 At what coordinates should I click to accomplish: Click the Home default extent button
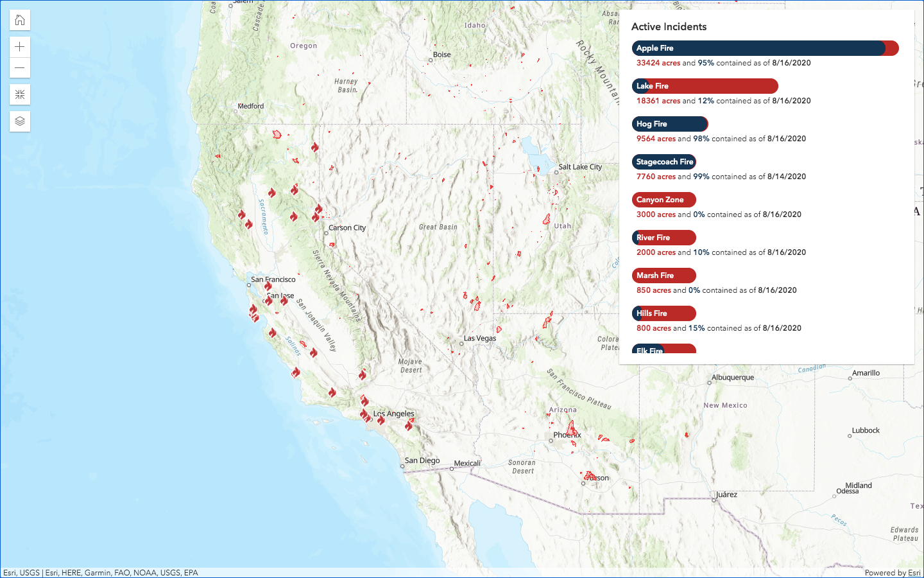pyautogui.click(x=20, y=20)
